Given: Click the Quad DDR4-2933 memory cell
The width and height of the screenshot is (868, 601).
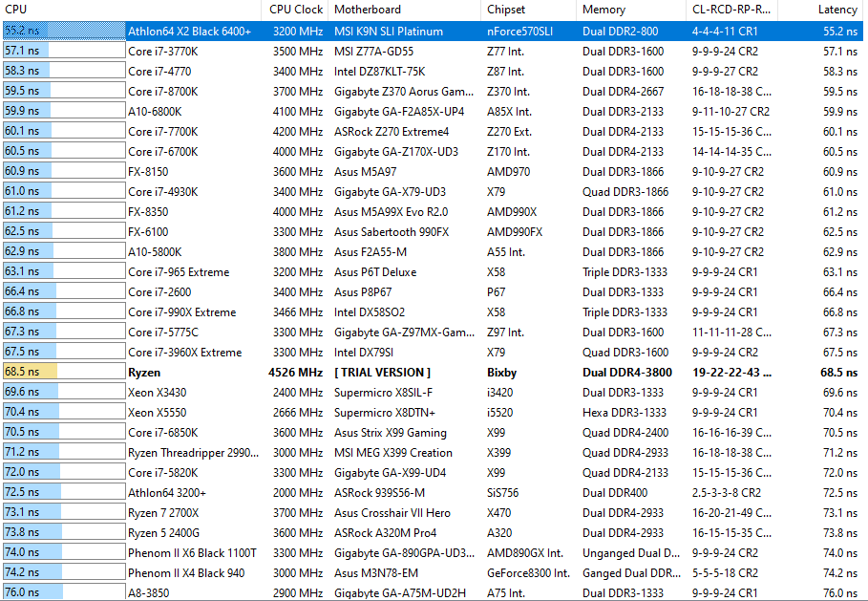Looking at the screenshot, I should (x=625, y=453).
